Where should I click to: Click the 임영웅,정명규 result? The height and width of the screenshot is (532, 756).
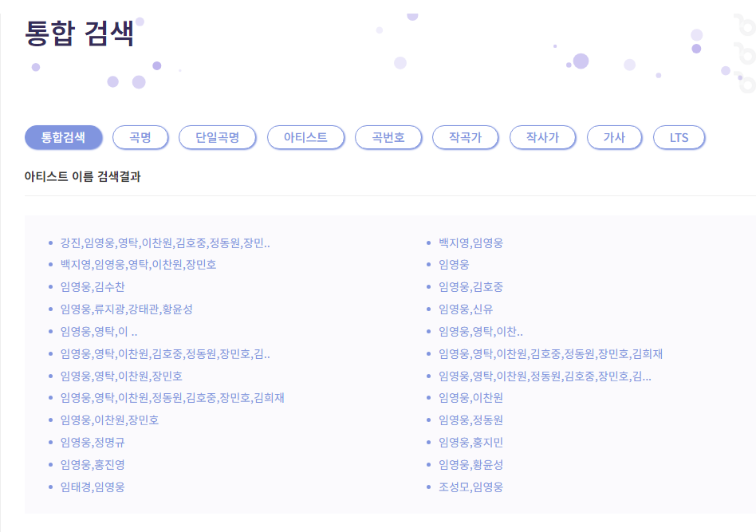(x=91, y=442)
